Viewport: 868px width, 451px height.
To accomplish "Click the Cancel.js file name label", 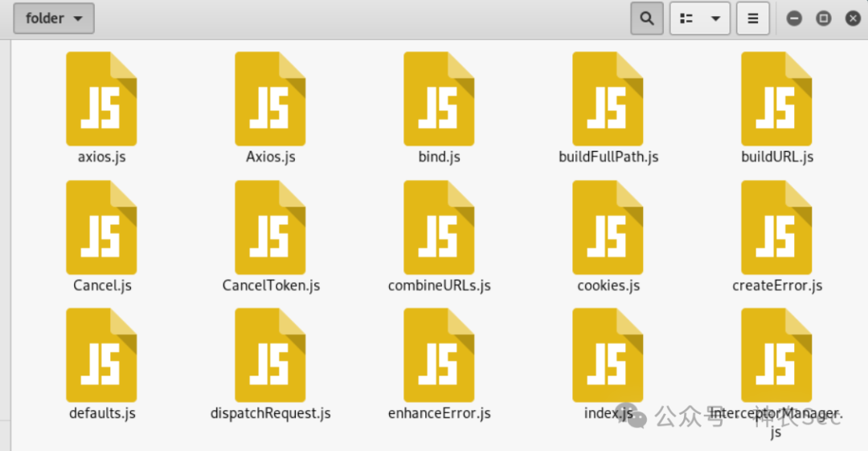I will tap(102, 285).
